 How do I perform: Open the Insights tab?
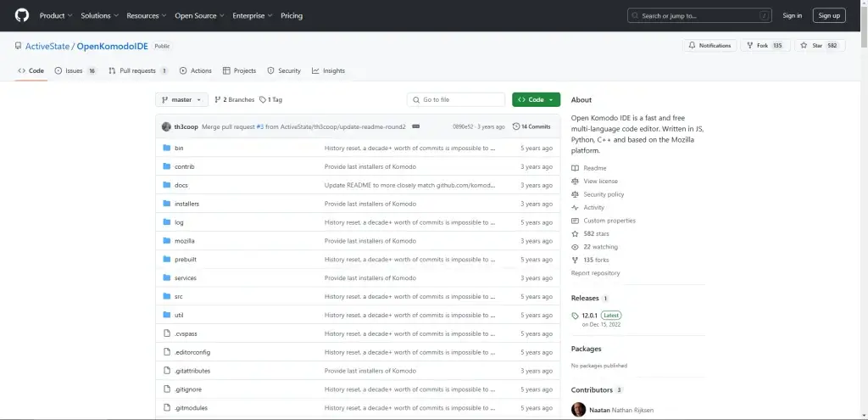pos(328,70)
